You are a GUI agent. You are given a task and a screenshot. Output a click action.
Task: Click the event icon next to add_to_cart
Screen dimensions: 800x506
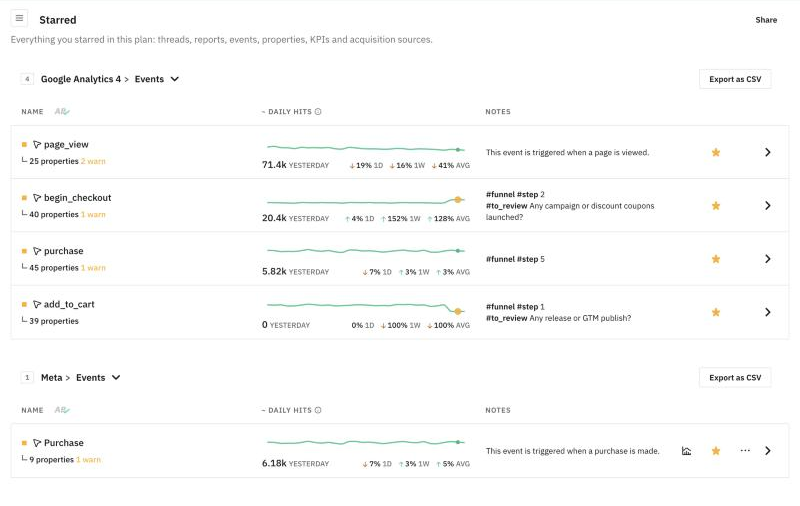(37, 305)
